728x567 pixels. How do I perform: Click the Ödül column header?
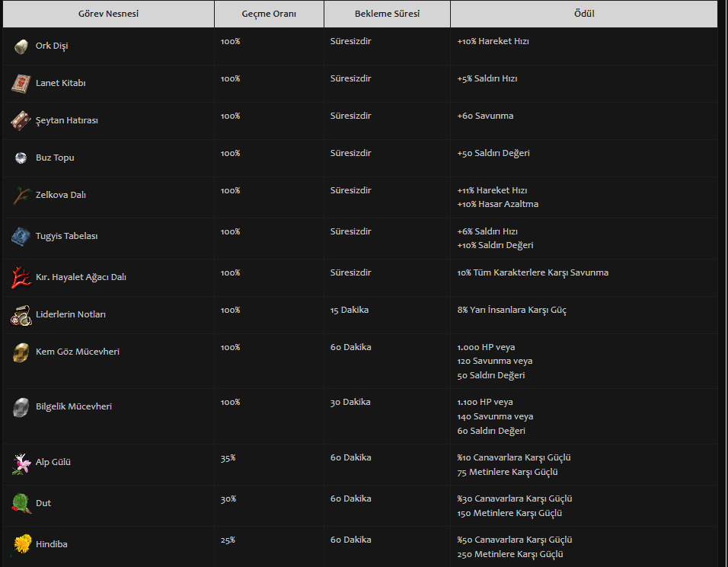[584, 14]
